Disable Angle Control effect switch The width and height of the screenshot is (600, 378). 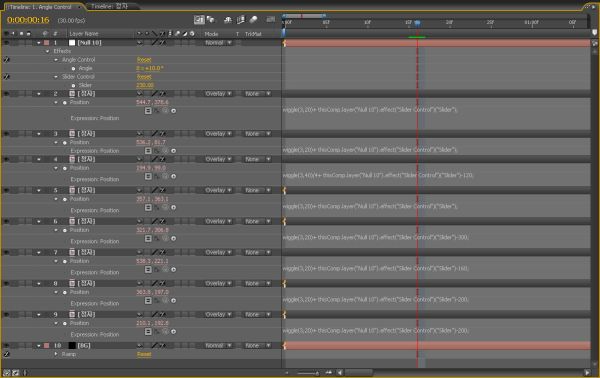click(6, 60)
